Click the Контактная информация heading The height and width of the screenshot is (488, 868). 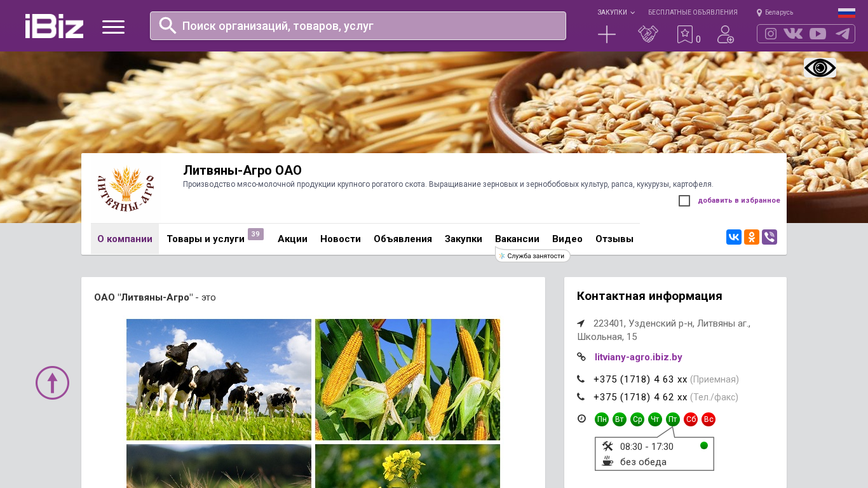pos(649,296)
